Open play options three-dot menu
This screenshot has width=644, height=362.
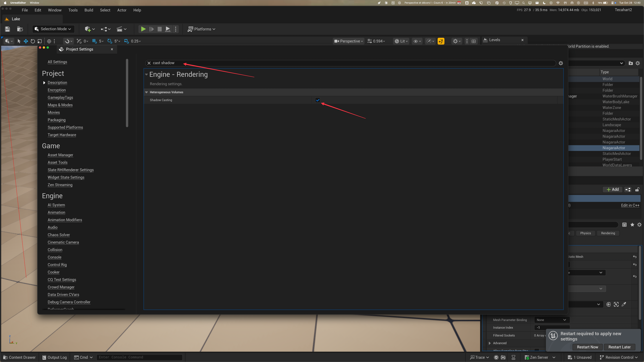176,29
